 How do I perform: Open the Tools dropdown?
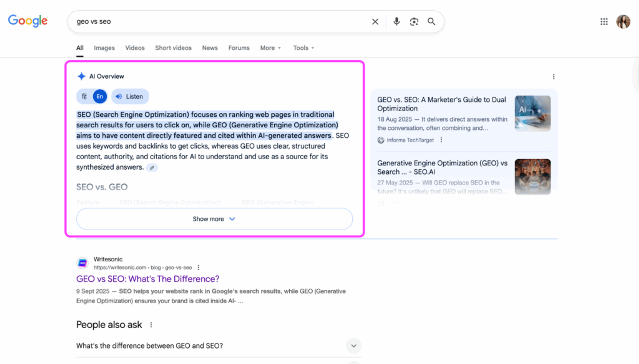[304, 48]
